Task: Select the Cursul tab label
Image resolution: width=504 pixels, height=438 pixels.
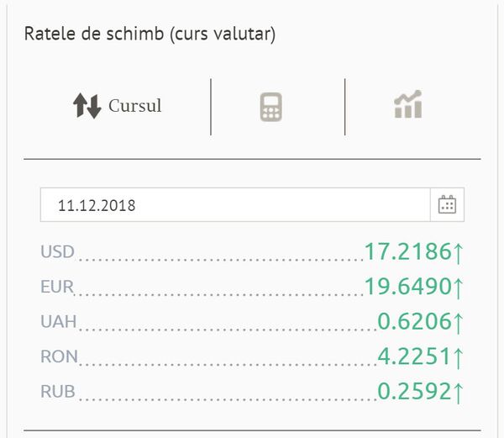Action: click(135, 105)
